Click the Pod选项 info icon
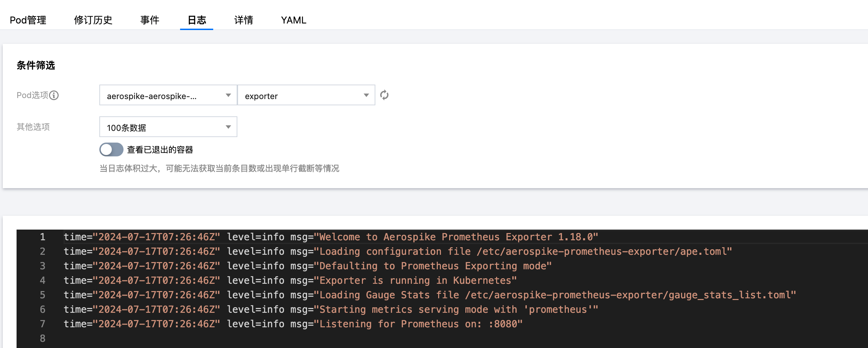868x348 pixels. [54, 95]
